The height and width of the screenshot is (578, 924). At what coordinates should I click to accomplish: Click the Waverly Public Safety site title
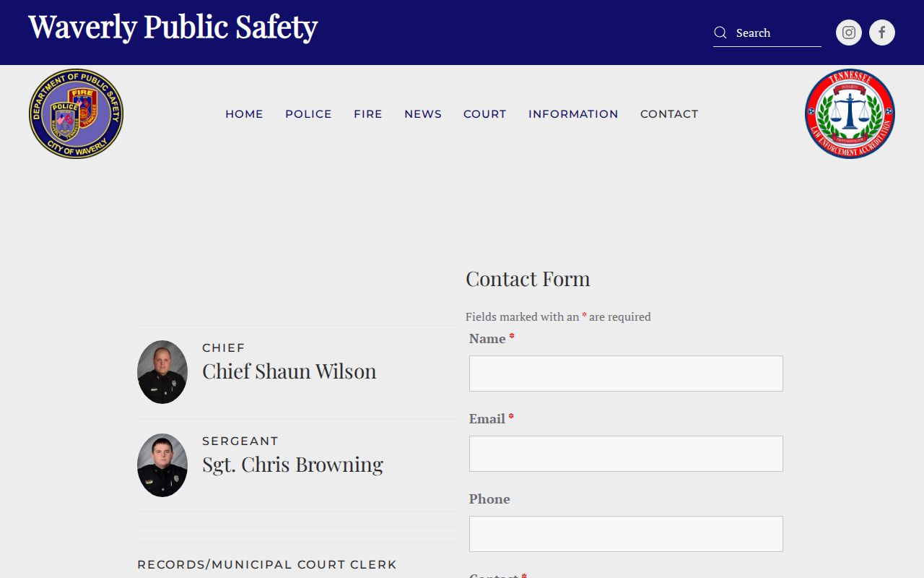coord(173,27)
